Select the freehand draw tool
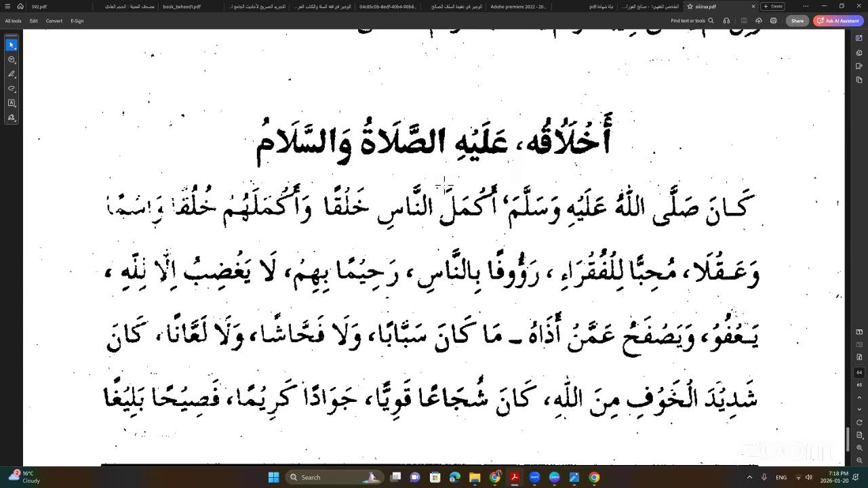The image size is (868, 488). click(x=12, y=89)
